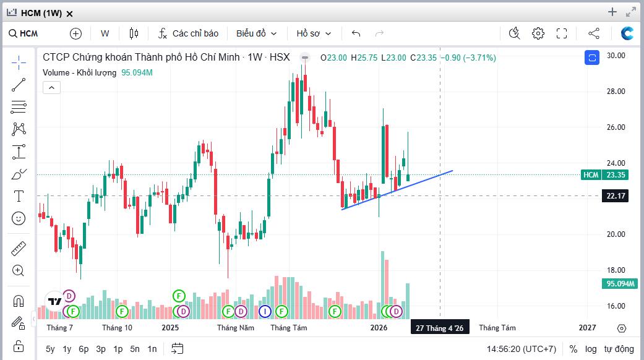The image size is (644, 360).
Task: Open Các chỉ báo indicators menu
Action: click(x=189, y=33)
